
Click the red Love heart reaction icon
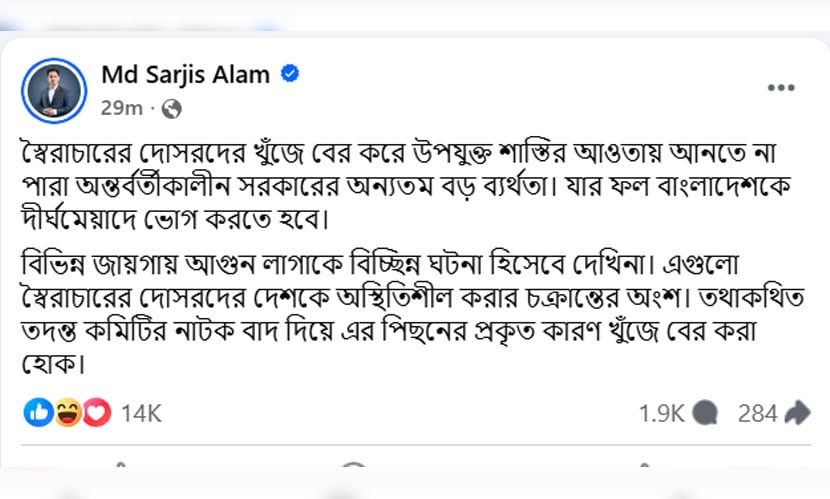pyautogui.click(x=95, y=411)
